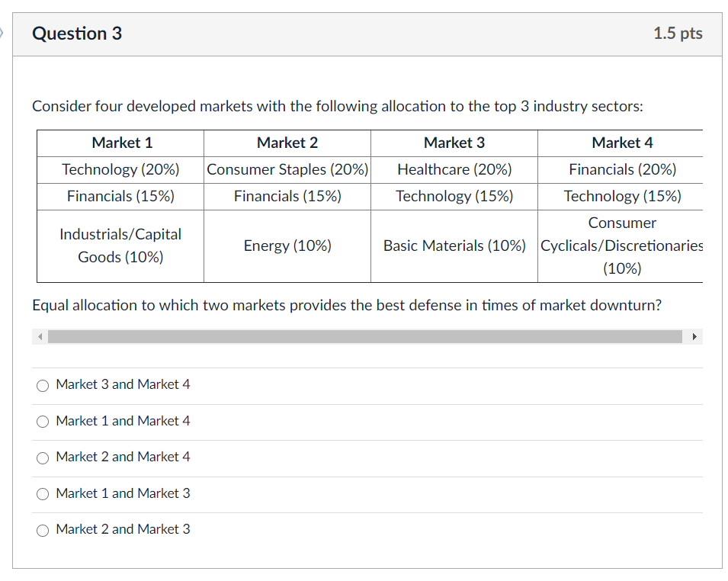Click the Industrials/Capital Goods (10%) cell
Viewport: 728px width, 581px height.
120,246
